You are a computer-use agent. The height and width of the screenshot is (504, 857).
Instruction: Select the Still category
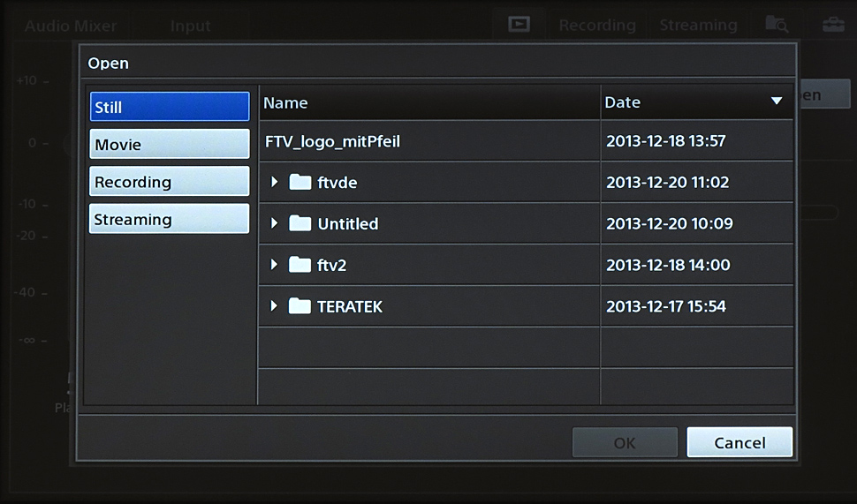coord(169,107)
